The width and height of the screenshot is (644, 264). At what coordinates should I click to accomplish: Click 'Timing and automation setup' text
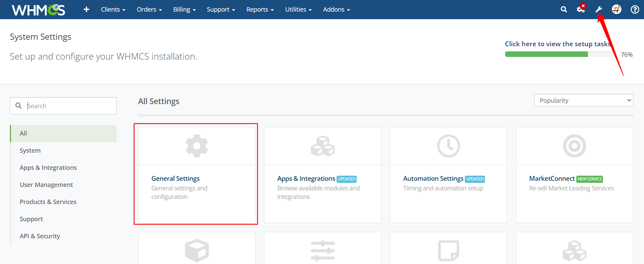point(443,188)
